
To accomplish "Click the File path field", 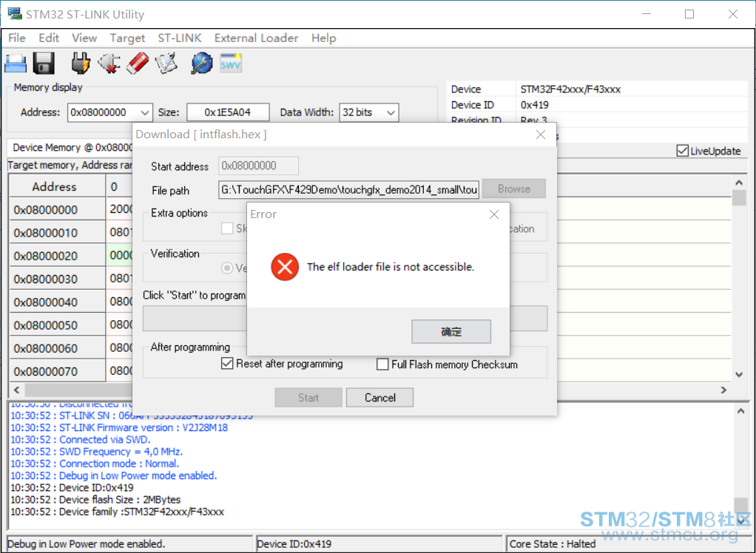I will pyautogui.click(x=349, y=189).
